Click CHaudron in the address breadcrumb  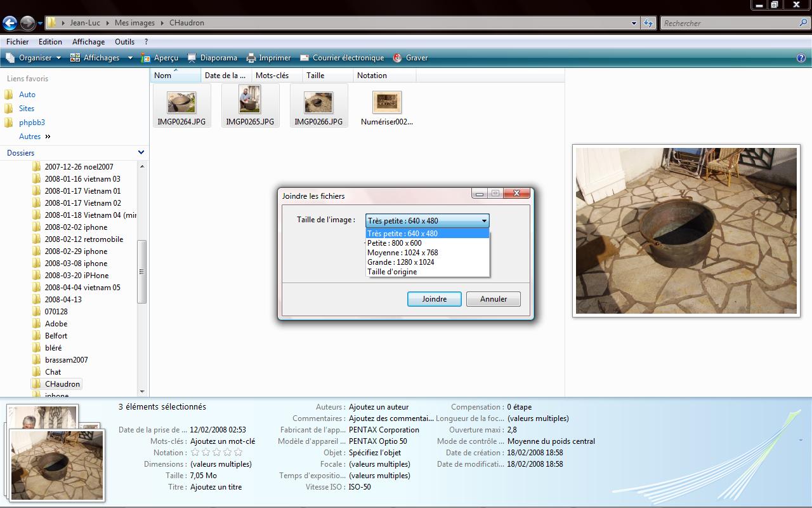[x=187, y=23]
